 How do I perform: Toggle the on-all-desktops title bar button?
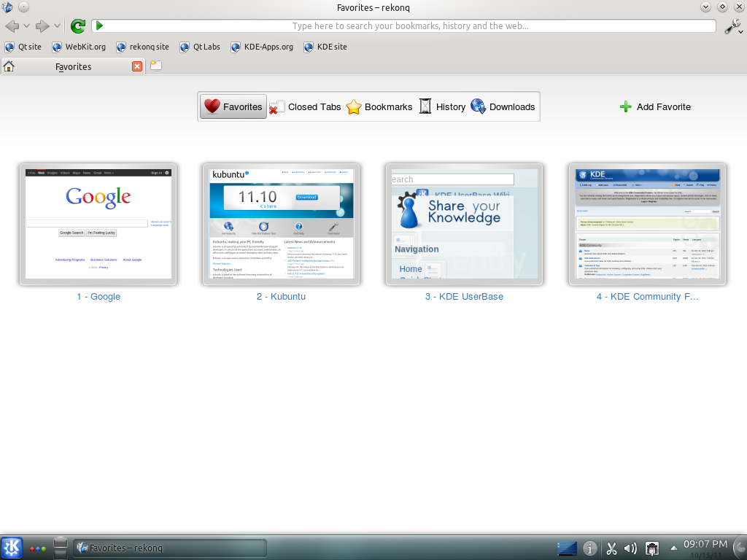click(23, 7)
